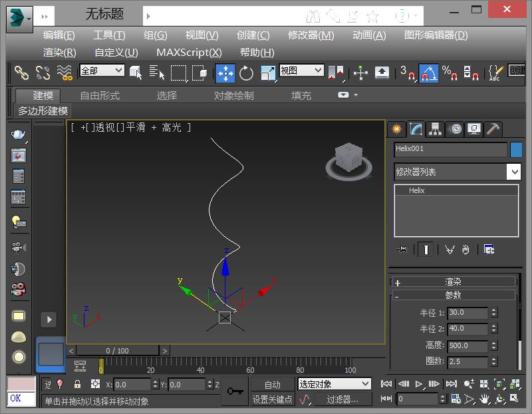Open the 修改器(M) menu
532x414 pixels.
pos(311,35)
